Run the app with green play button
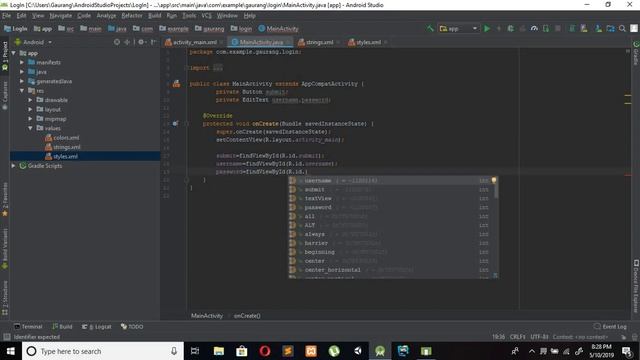Viewport: 640px width, 360px height. tap(487, 29)
